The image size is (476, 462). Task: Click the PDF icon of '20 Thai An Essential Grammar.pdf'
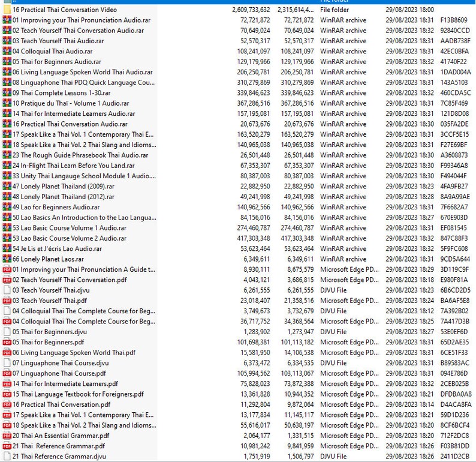(x=7, y=436)
